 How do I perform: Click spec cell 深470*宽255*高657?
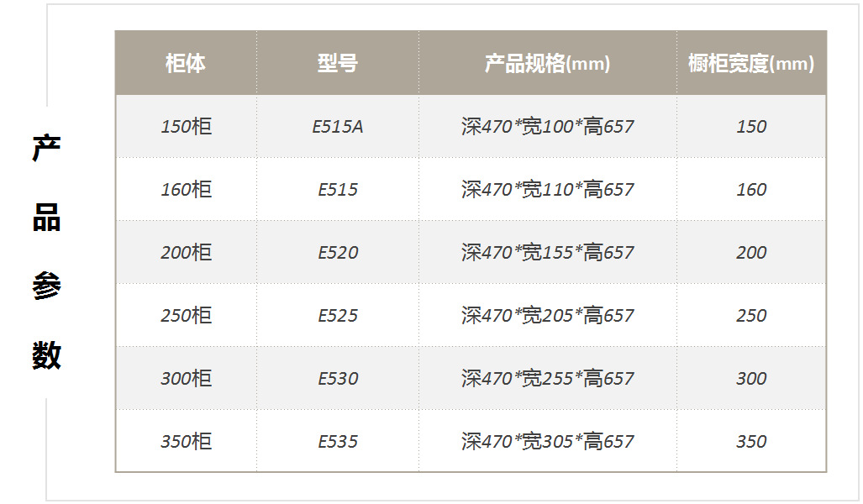pyautogui.click(x=547, y=379)
